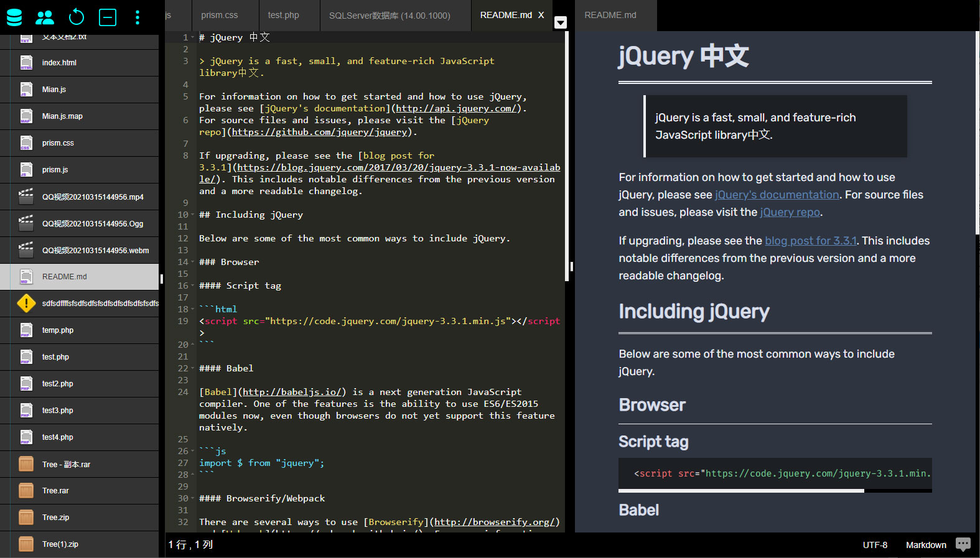Image resolution: width=980 pixels, height=558 pixels.
Task: Click the cursor position '1 行, 1 列'
Action: click(x=190, y=545)
